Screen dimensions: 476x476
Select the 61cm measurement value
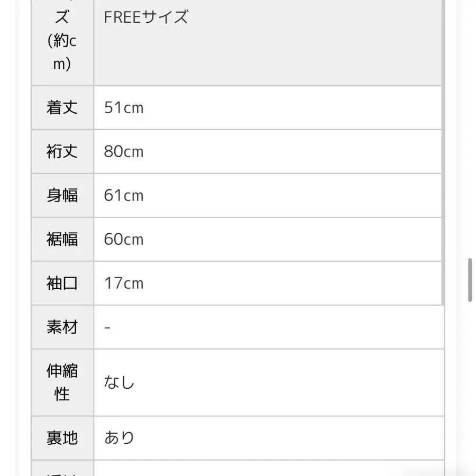(x=124, y=196)
